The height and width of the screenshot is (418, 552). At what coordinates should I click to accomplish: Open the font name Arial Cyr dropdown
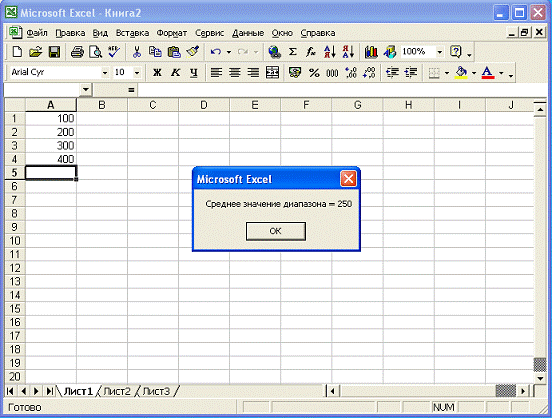pyautogui.click(x=105, y=73)
